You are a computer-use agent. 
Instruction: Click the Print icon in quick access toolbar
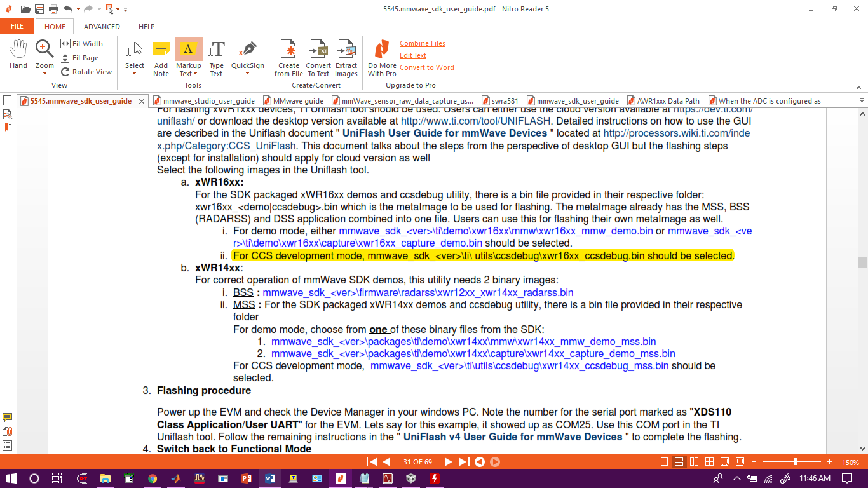53,9
